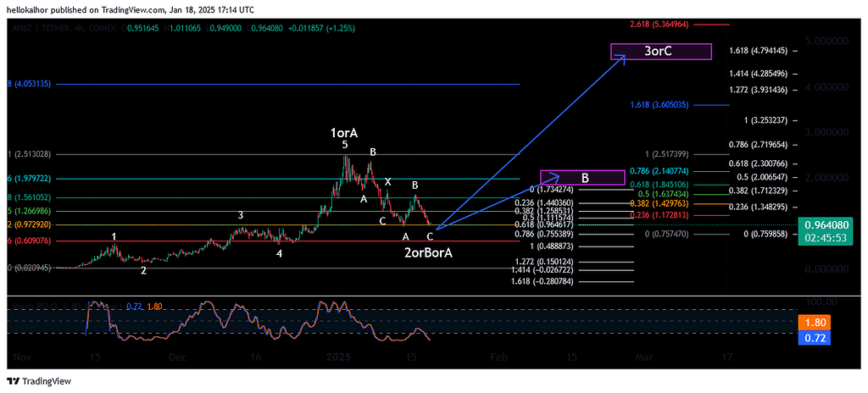This screenshot has height=393, width=868.
Task: Click the AI16Z / TETHER symbol title
Action: pos(38,28)
